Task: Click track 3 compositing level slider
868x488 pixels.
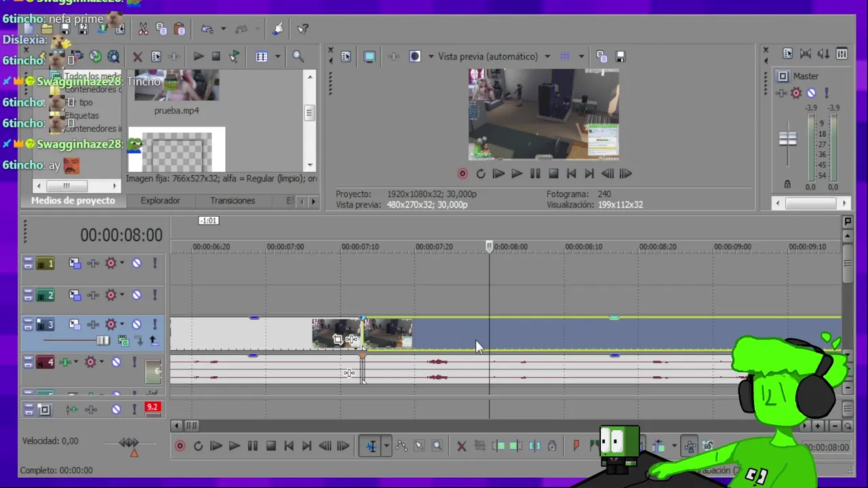Action: pyautogui.click(x=102, y=341)
